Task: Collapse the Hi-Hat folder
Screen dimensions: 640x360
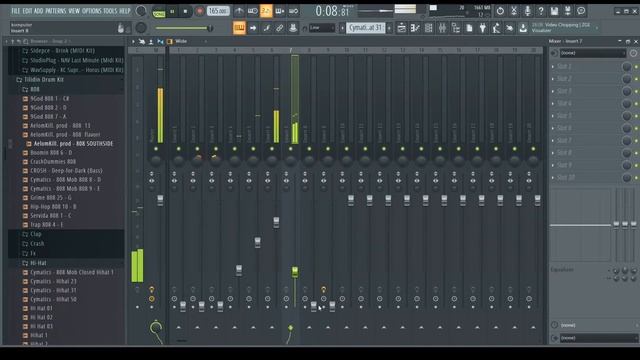Action: 38,263
